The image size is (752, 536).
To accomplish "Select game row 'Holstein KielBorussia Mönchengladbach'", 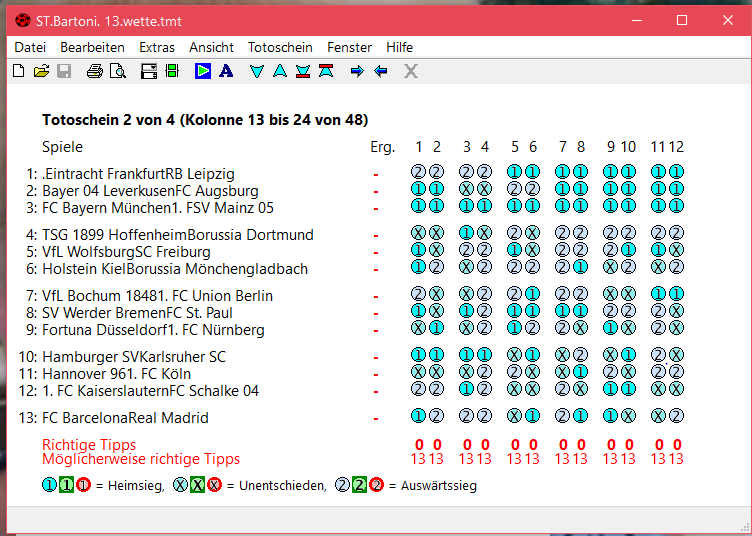I will (x=175, y=268).
